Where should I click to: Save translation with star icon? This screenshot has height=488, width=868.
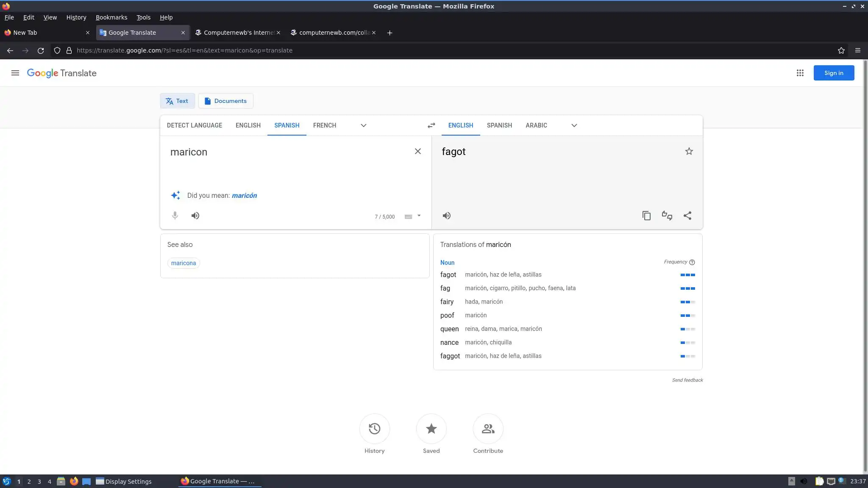[689, 151]
